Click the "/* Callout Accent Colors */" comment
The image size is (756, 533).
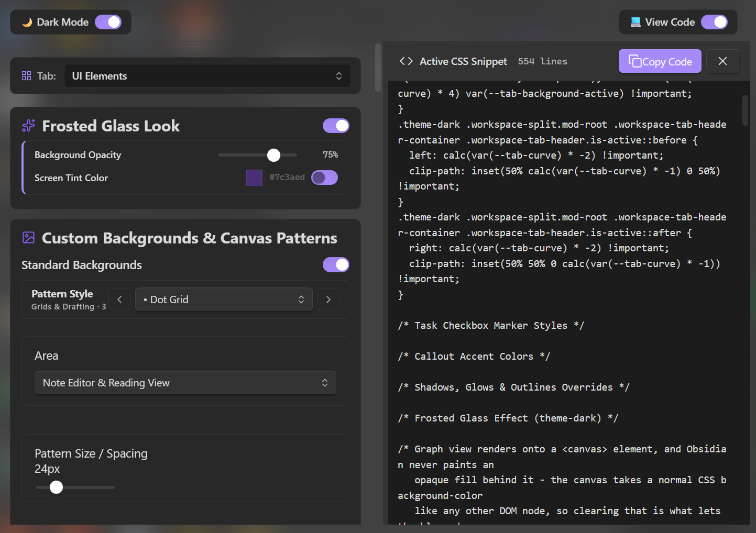click(474, 357)
